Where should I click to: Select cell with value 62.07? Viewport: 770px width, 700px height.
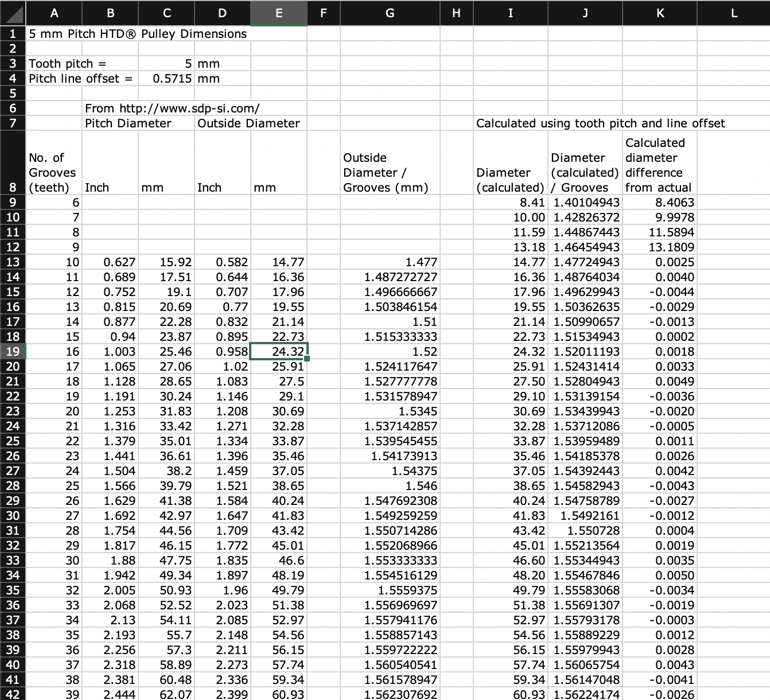166,694
